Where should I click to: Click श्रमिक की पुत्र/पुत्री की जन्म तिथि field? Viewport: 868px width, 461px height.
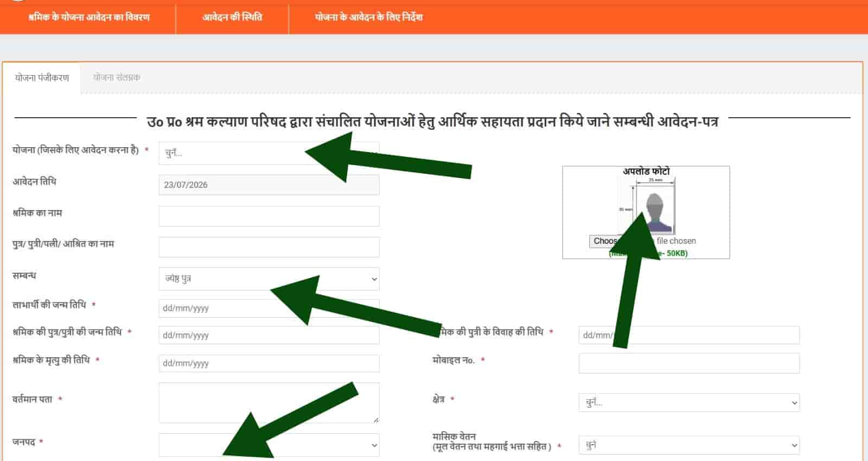click(269, 335)
